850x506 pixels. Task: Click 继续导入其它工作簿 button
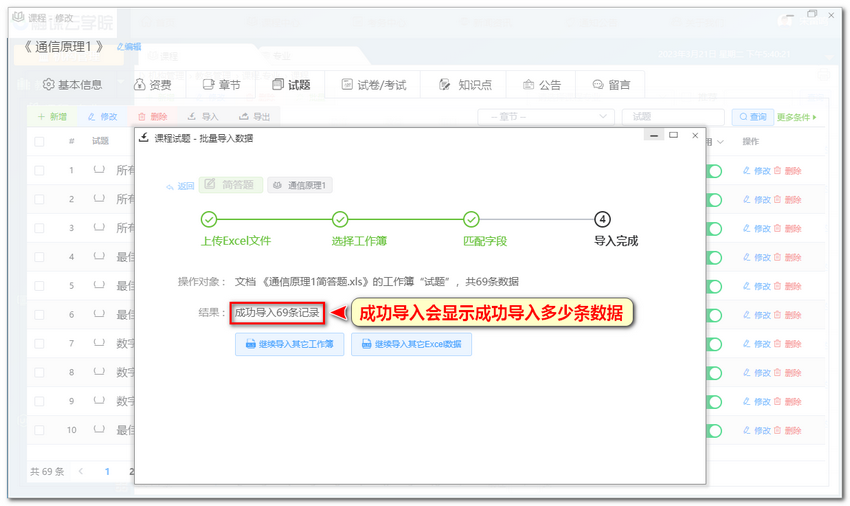(x=290, y=344)
